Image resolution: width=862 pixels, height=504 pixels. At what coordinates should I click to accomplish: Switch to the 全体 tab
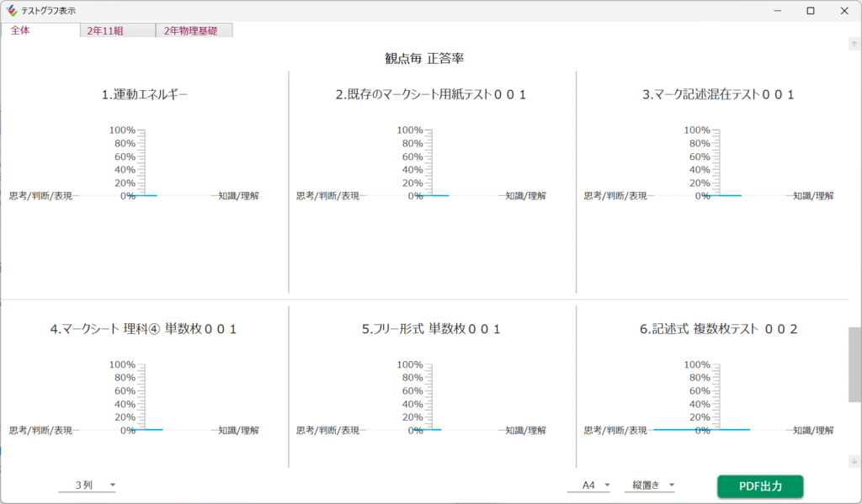tap(40, 30)
